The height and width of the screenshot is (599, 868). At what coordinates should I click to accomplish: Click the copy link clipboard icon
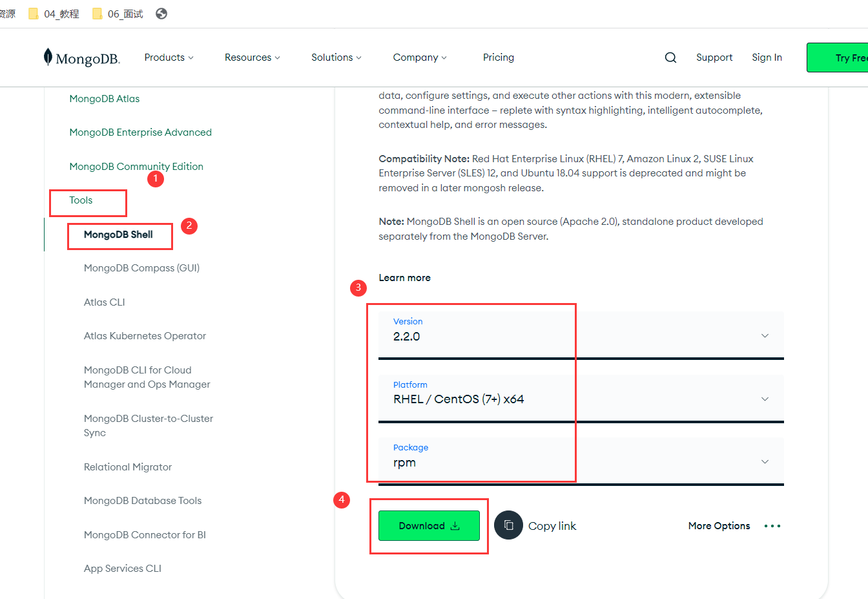508,525
